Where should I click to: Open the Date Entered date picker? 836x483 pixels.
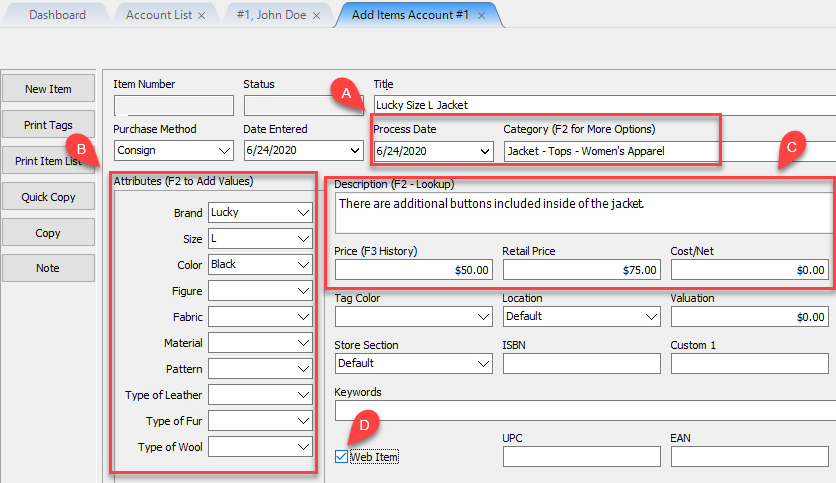pos(355,151)
